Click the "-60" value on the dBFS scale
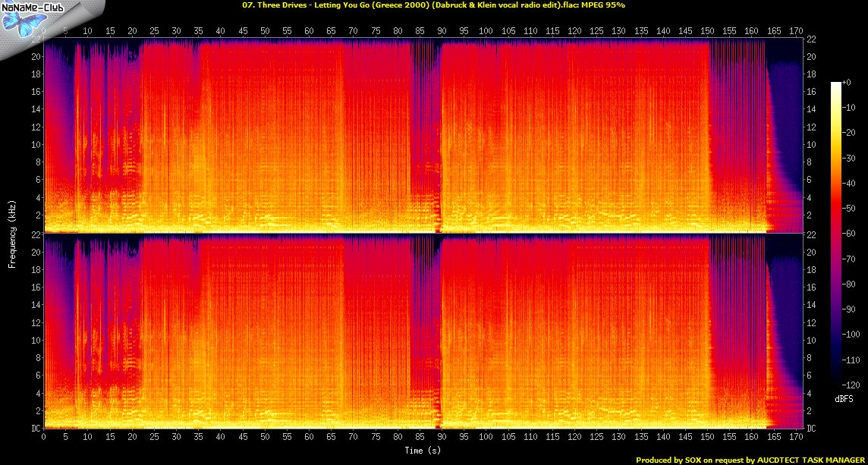 853,234
